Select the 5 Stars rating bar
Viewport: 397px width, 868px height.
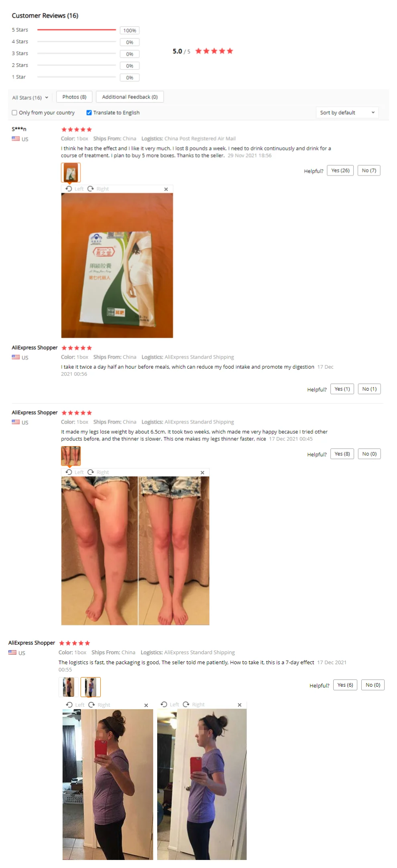coord(76,30)
